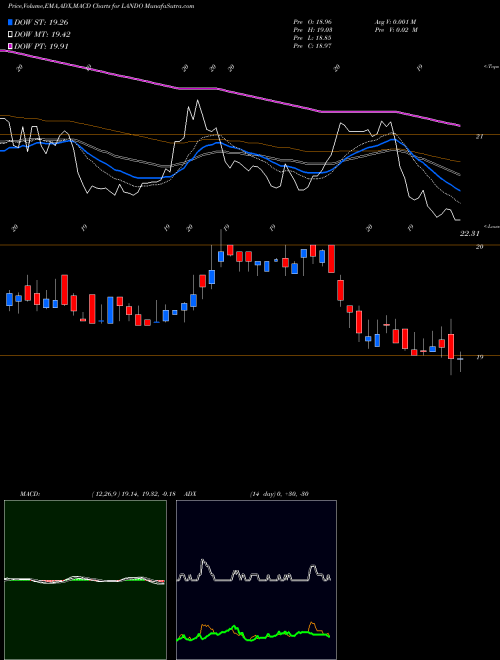Click the 'MACD:' panel heading

[30, 494]
